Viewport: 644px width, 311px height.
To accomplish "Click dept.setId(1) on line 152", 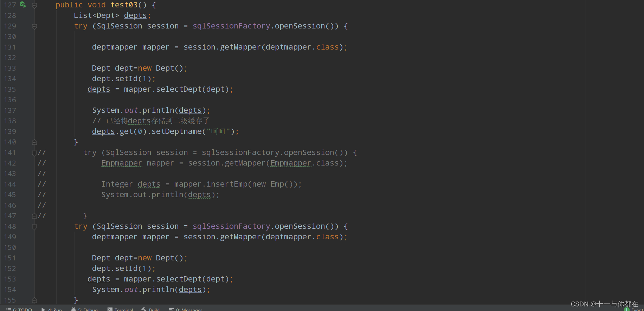I will pyautogui.click(x=122, y=268).
